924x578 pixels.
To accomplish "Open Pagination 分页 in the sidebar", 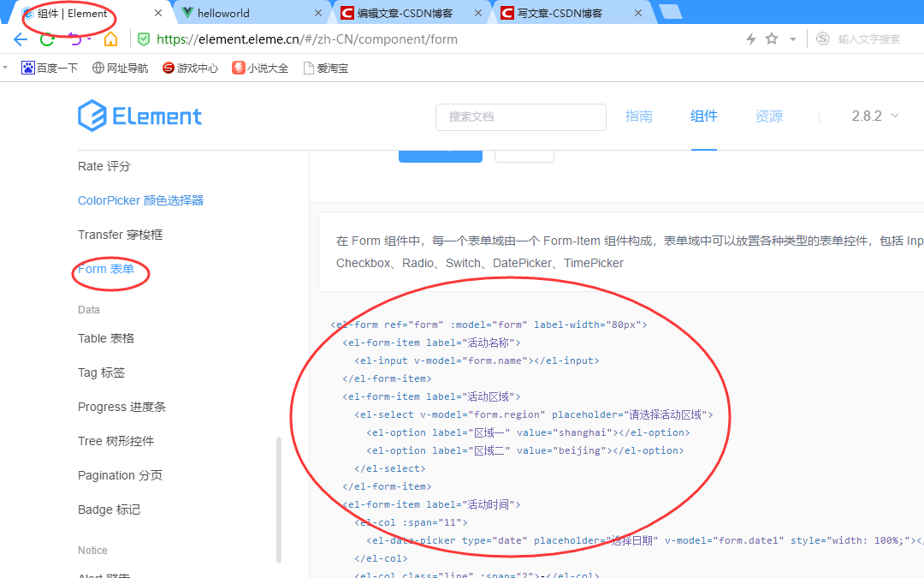I will 121,475.
